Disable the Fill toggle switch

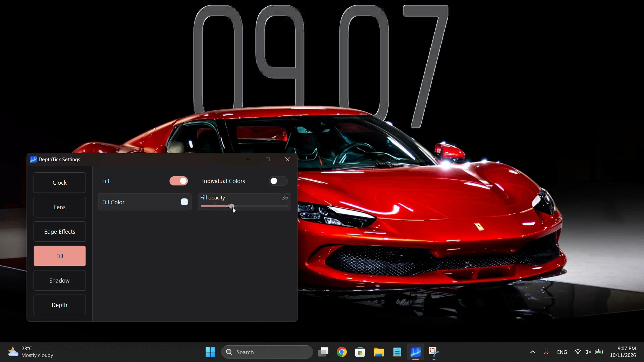point(179,181)
